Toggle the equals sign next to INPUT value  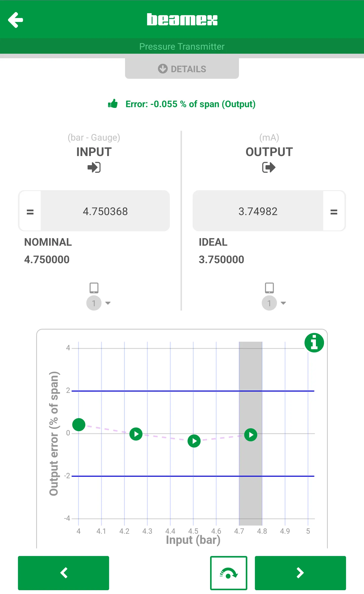tap(30, 211)
